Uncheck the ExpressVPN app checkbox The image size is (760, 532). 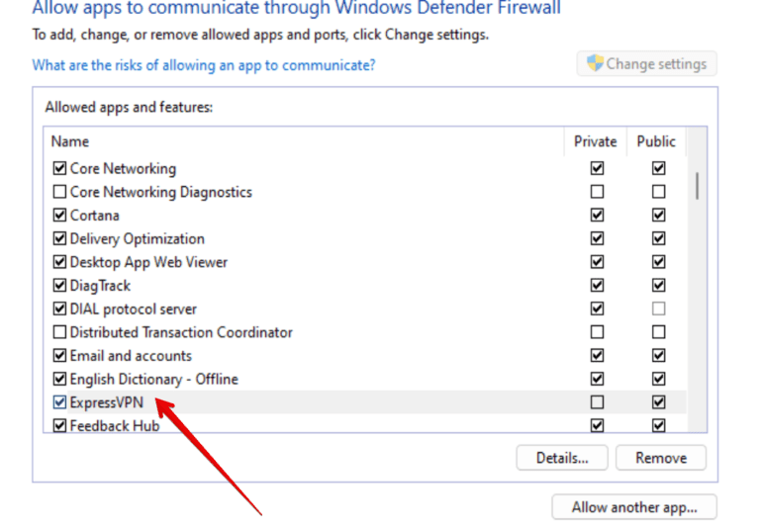59,402
